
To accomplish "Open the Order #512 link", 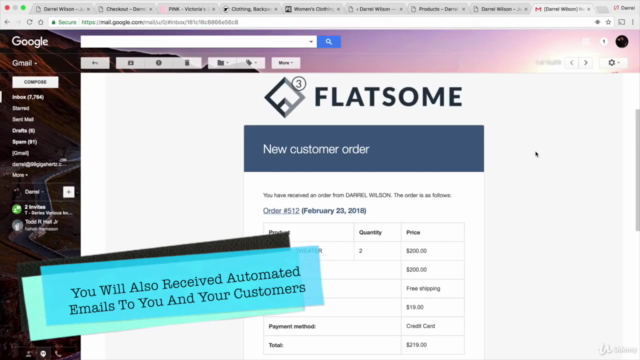I will 281,211.
